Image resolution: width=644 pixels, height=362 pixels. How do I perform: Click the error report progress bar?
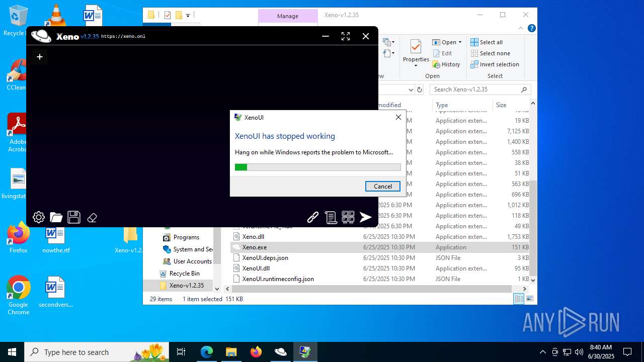(318, 167)
